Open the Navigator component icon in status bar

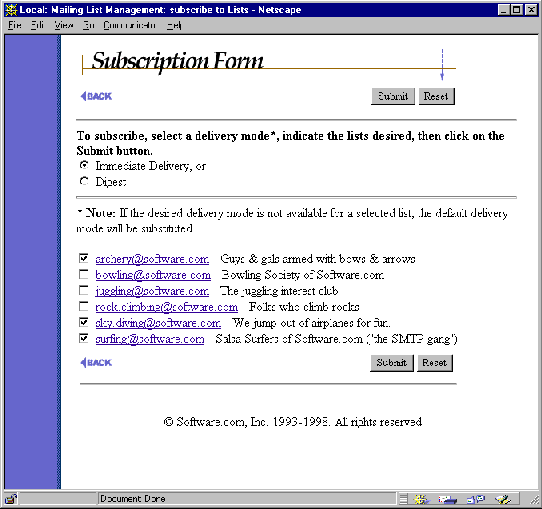coord(422,499)
